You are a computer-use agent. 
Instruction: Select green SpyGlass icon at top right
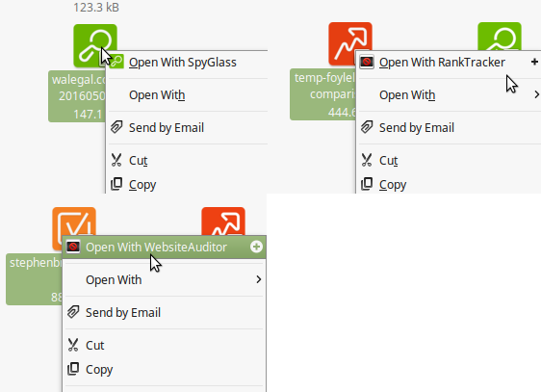[500, 37]
